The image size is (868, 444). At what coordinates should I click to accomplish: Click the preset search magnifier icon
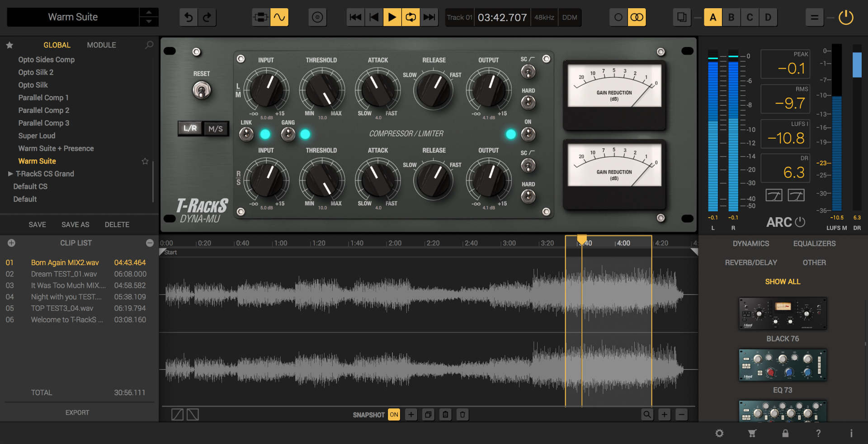[149, 45]
